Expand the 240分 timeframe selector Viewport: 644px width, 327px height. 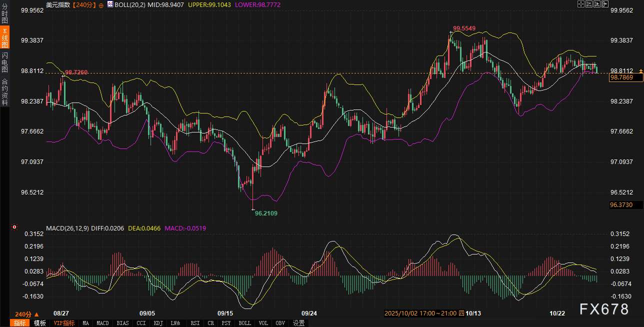point(26,314)
